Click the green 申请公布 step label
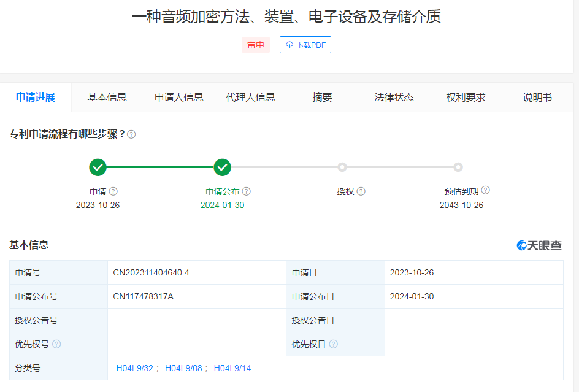 [x=222, y=191]
